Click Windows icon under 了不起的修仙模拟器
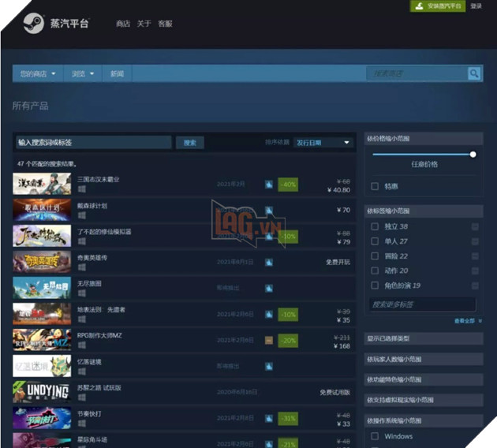497x448 pixels. pyautogui.click(x=82, y=241)
